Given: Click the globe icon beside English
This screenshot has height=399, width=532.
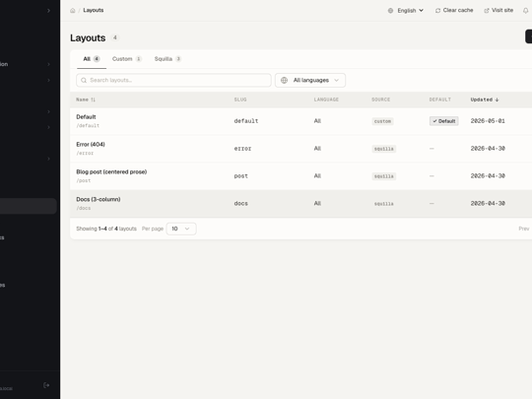Looking at the screenshot, I should tap(390, 11).
